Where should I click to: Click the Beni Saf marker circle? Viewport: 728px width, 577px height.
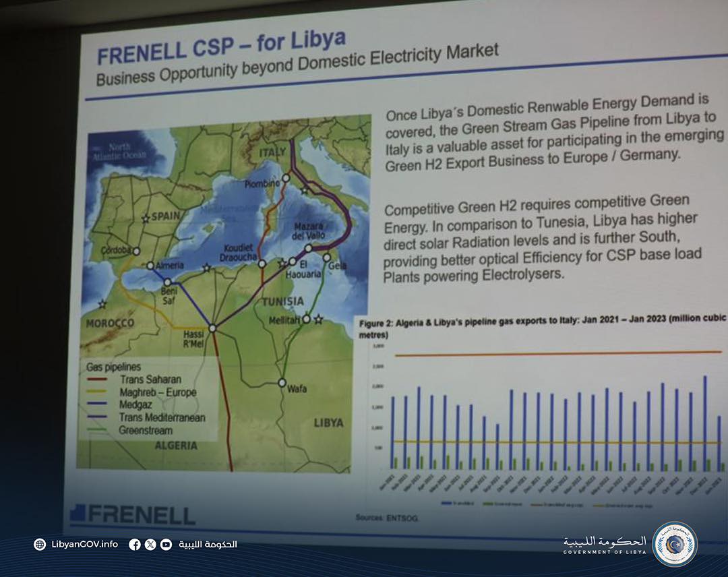[168, 282]
